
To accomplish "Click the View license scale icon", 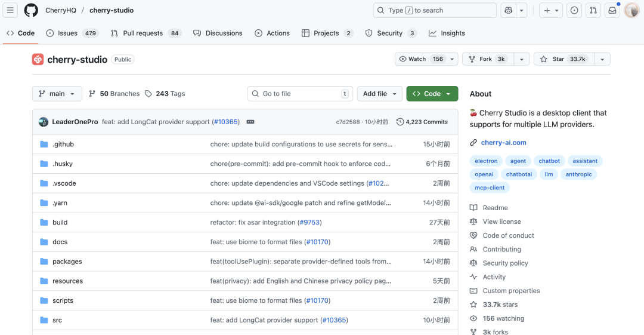I will (x=473, y=222).
